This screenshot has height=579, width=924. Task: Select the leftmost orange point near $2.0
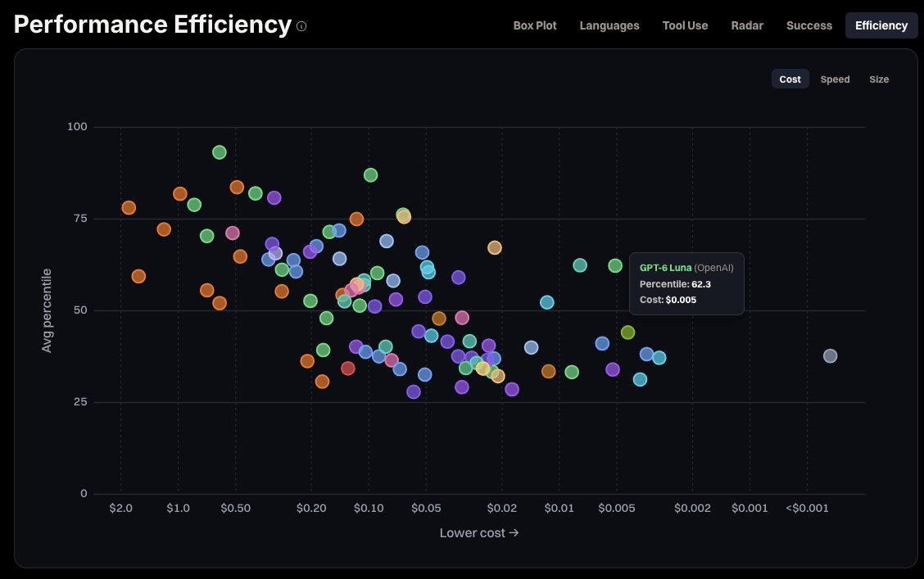129,208
